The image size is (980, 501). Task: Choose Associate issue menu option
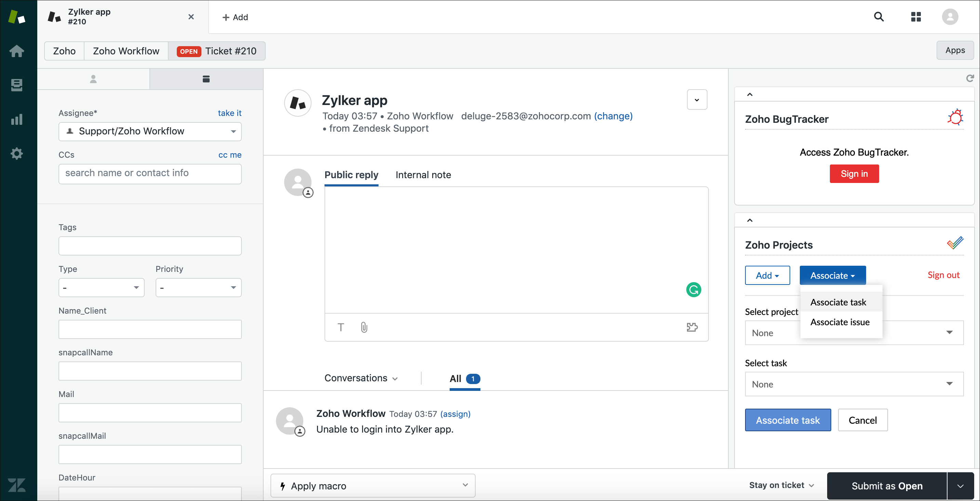[839, 322]
